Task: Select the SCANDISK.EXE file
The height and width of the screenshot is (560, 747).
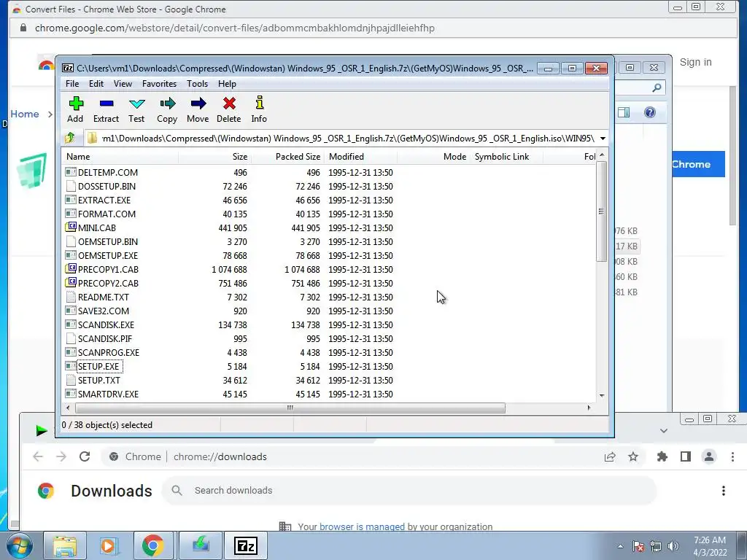Action: [x=106, y=324]
